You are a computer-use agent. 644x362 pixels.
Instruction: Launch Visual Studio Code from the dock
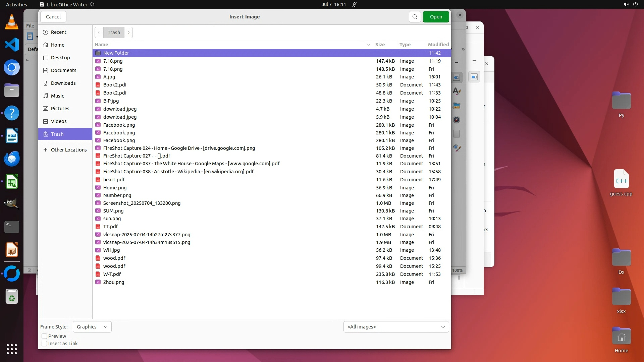click(x=12, y=45)
